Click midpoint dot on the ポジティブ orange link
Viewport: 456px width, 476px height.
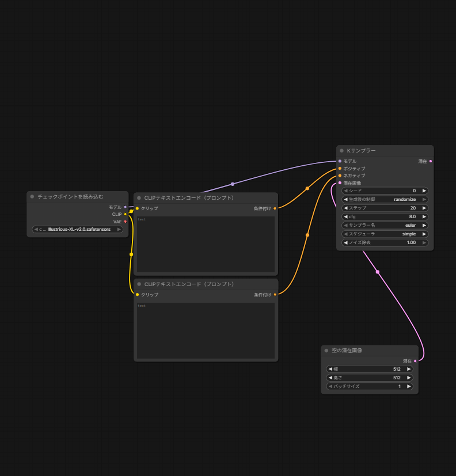click(307, 189)
